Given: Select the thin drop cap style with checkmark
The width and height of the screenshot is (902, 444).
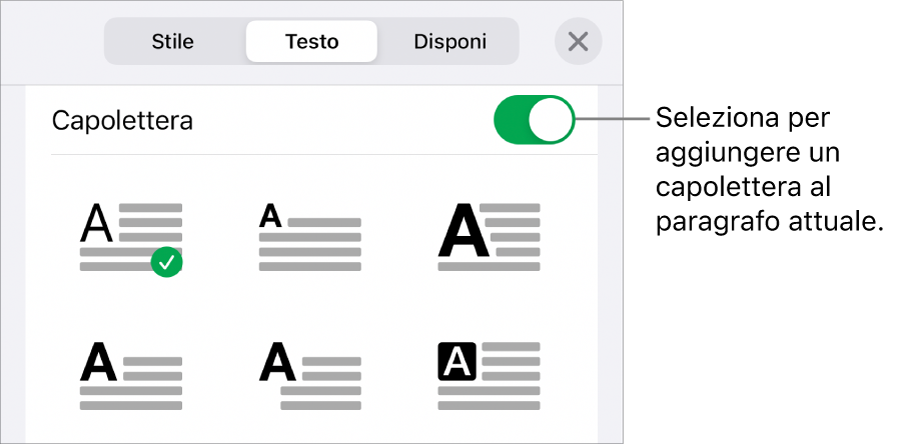Looking at the screenshot, I should coord(130,236).
